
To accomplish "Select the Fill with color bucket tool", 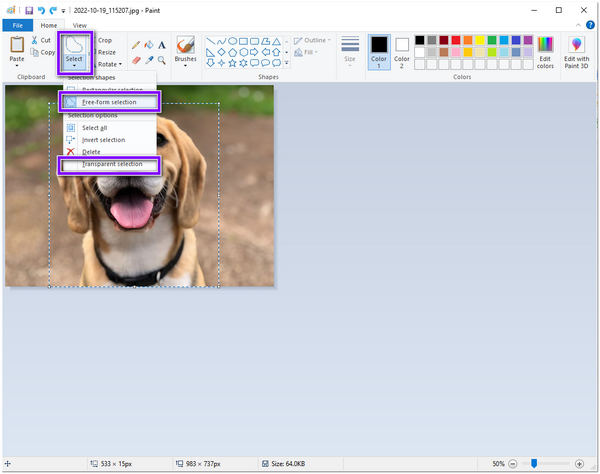I will tap(149, 45).
